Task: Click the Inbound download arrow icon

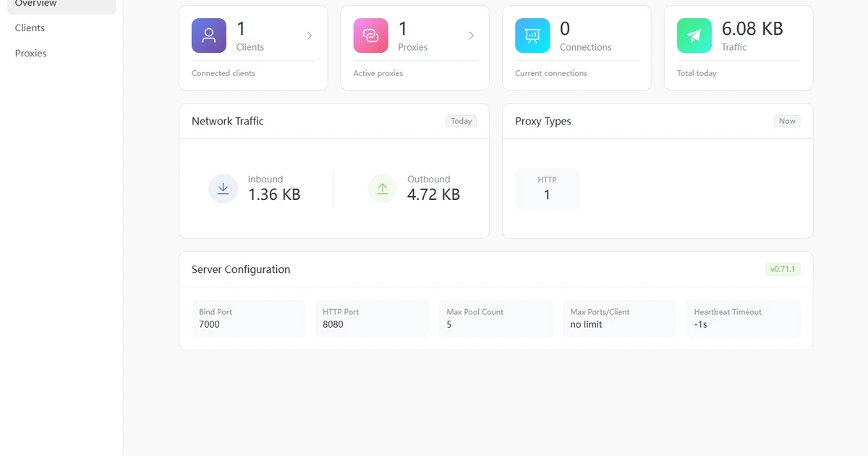Action: tap(223, 188)
